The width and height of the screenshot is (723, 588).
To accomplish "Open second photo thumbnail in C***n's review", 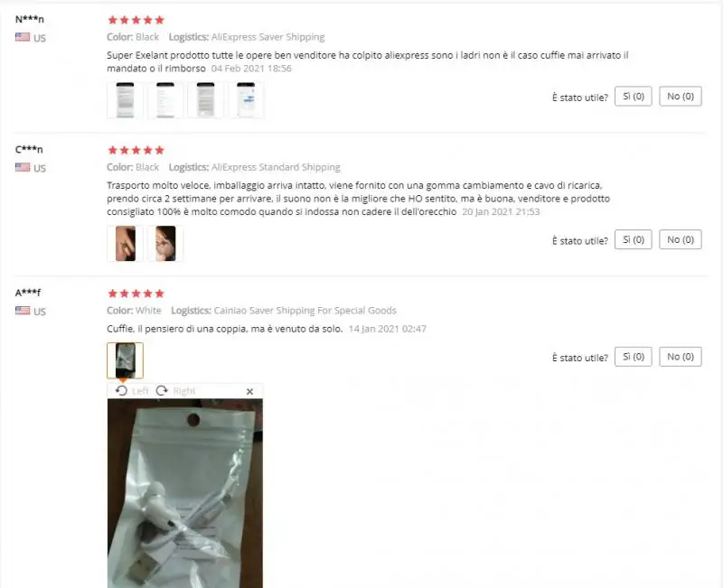I will click(x=165, y=243).
